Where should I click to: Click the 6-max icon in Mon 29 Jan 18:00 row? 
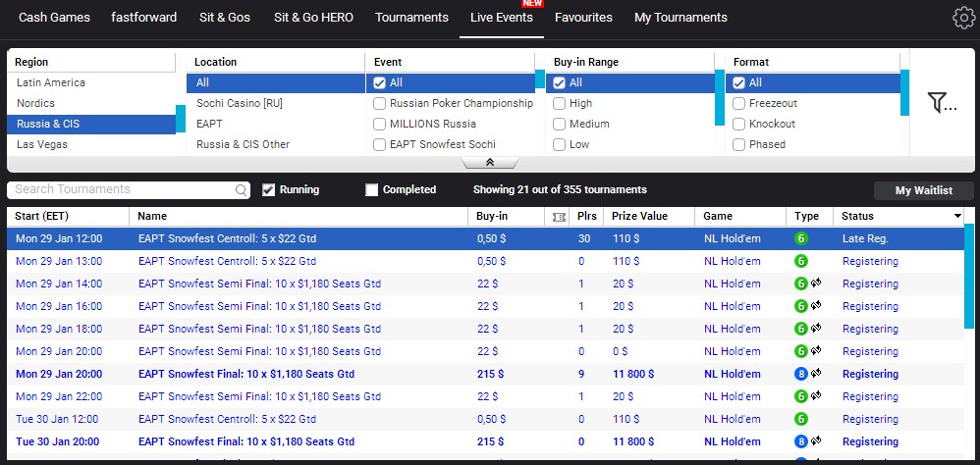801,329
